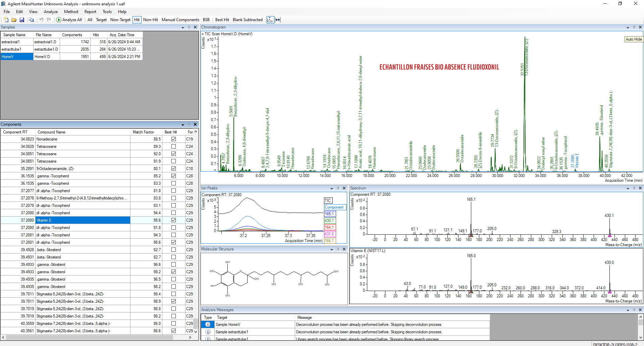
Task: Select the 165.1 ion legend swatch
Action: [330, 214]
